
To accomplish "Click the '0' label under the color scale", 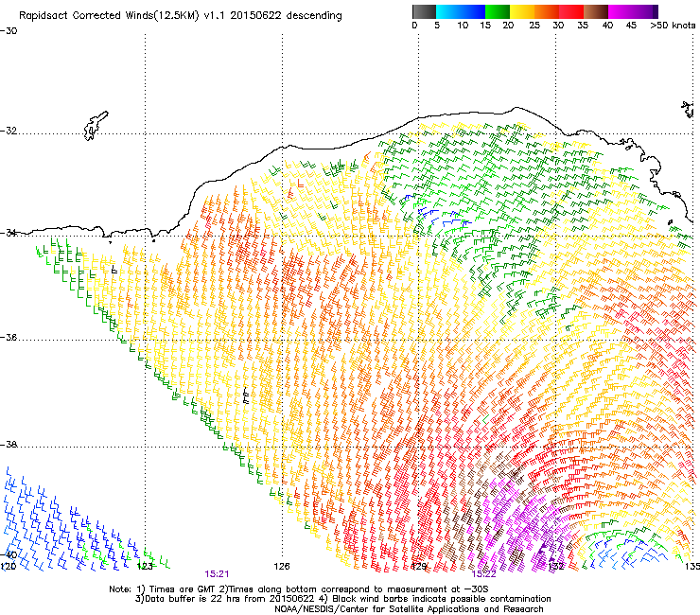I will (x=414, y=26).
